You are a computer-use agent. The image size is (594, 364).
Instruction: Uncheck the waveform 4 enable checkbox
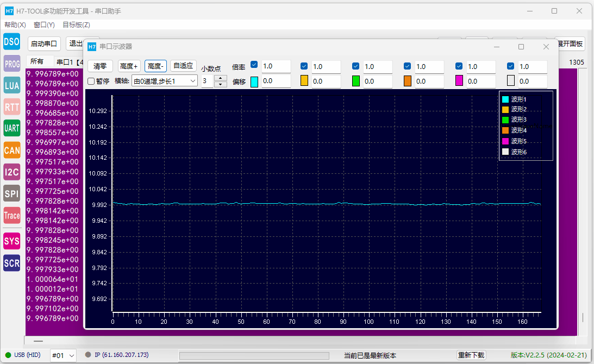coord(407,66)
